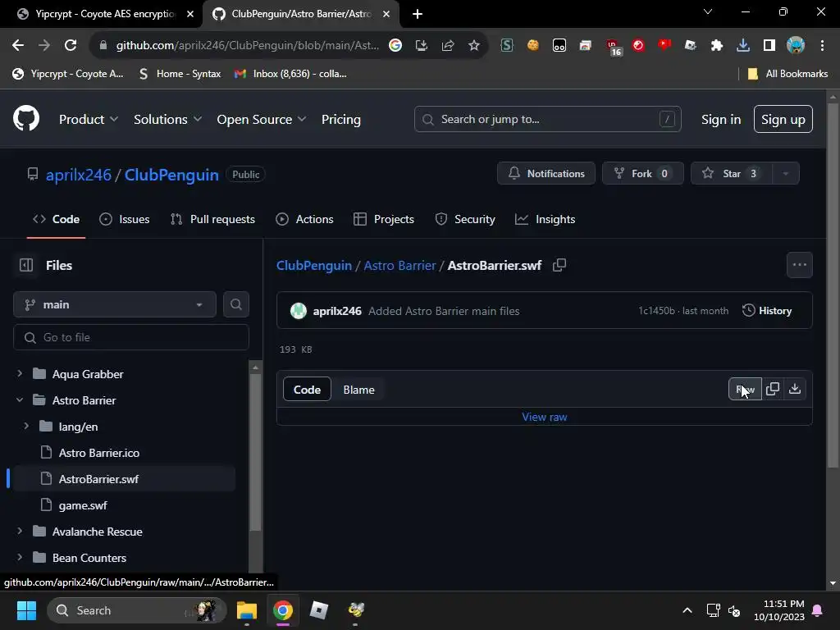The width and height of the screenshot is (840, 630).
Task: Collapse the Astro Barrier folder
Action: tap(20, 399)
